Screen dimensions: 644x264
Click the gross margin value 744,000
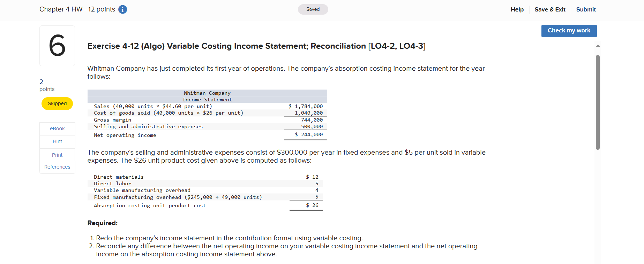click(312, 120)
